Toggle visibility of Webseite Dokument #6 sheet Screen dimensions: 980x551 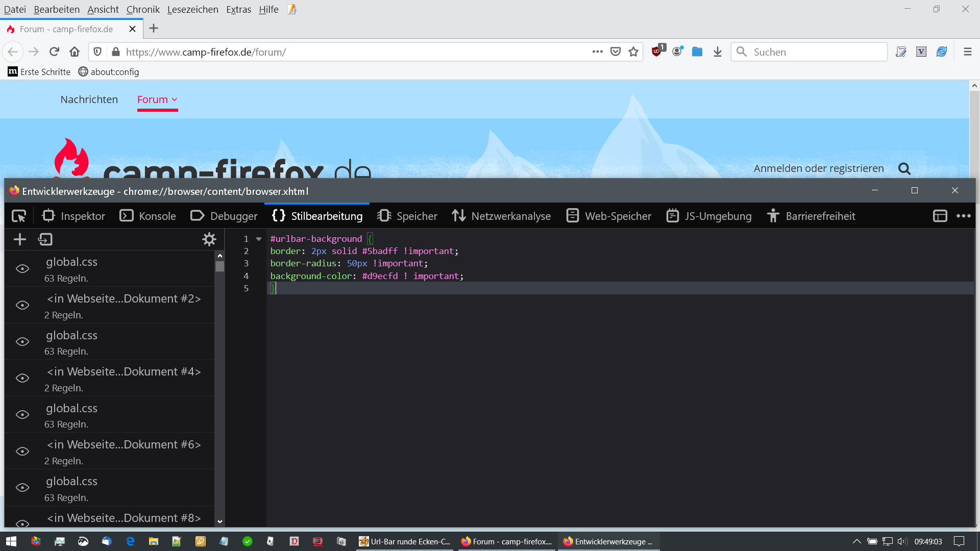(x=22, y=451)
